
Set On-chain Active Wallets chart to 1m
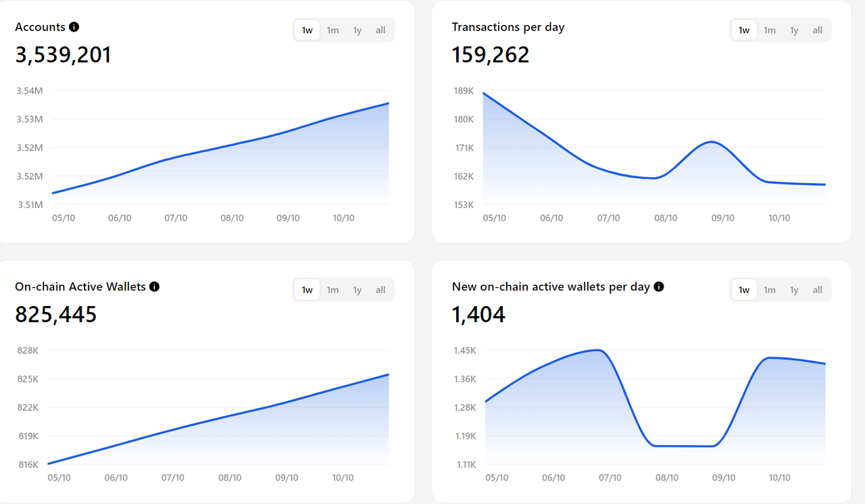332,290
